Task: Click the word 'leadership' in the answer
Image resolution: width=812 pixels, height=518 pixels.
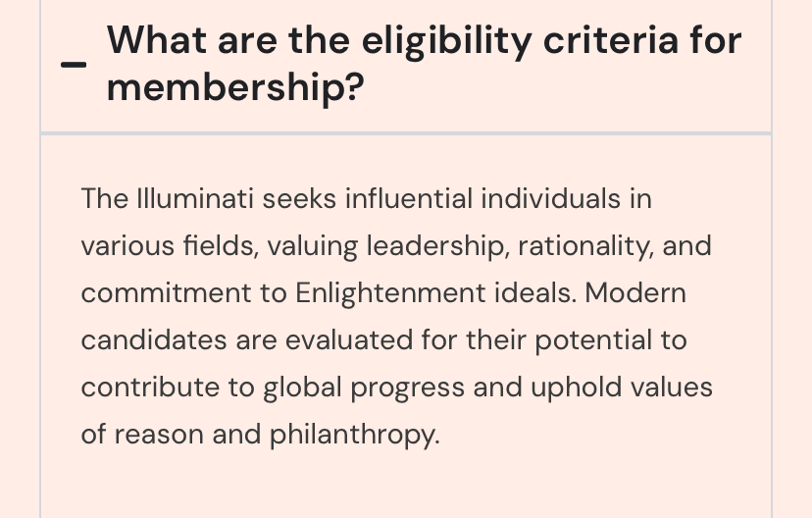Action: 435,246
